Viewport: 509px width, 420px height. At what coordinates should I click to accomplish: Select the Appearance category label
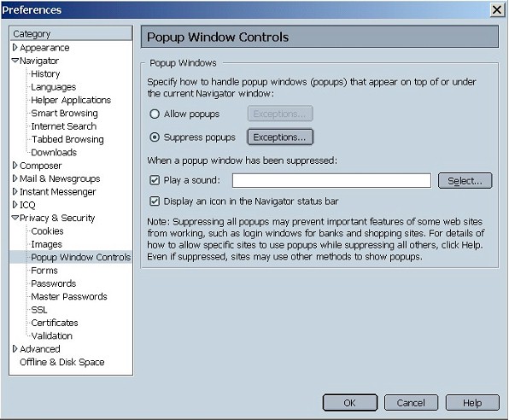pyautogui.click(x=44, y=48)
